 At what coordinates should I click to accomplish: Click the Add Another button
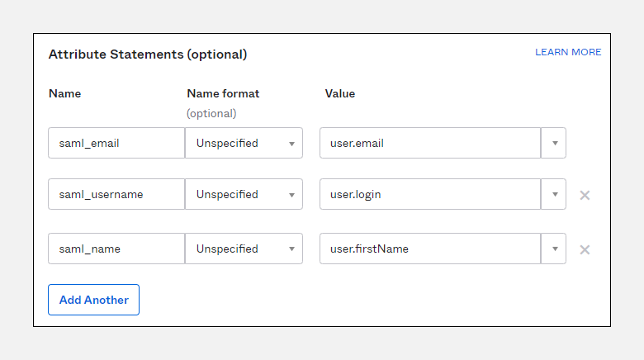93,300
